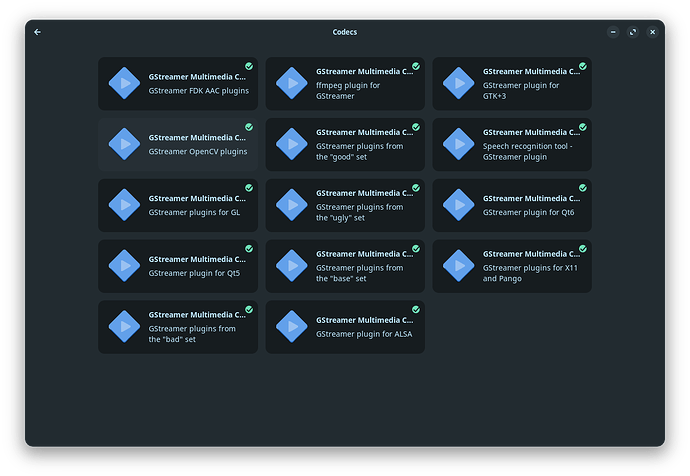Maximize the Codecs window

(x=633, y=32)
